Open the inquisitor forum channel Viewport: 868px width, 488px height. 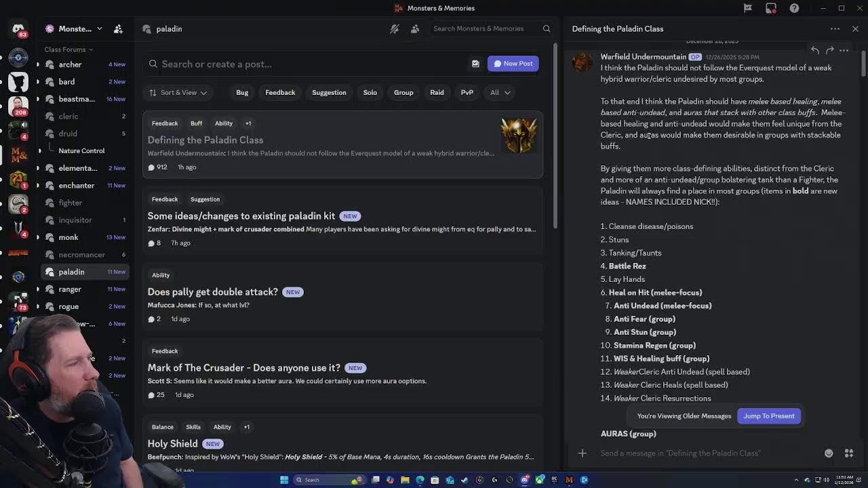83,220
